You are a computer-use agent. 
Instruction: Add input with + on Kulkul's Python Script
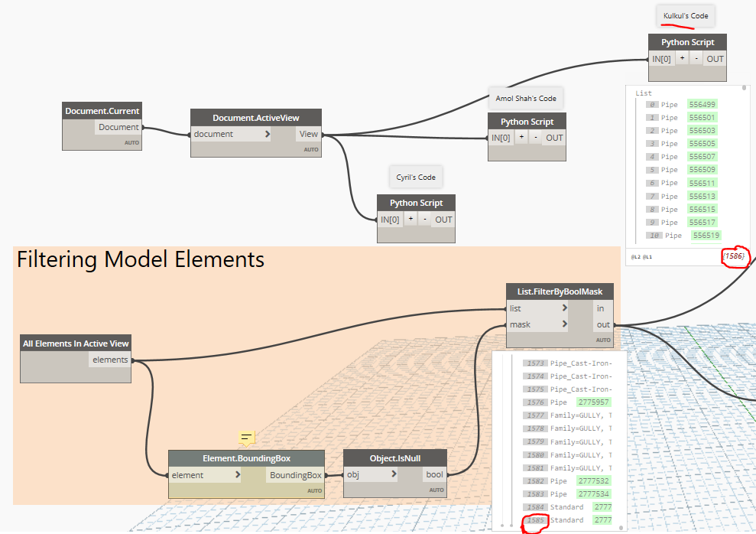(682, 58)
